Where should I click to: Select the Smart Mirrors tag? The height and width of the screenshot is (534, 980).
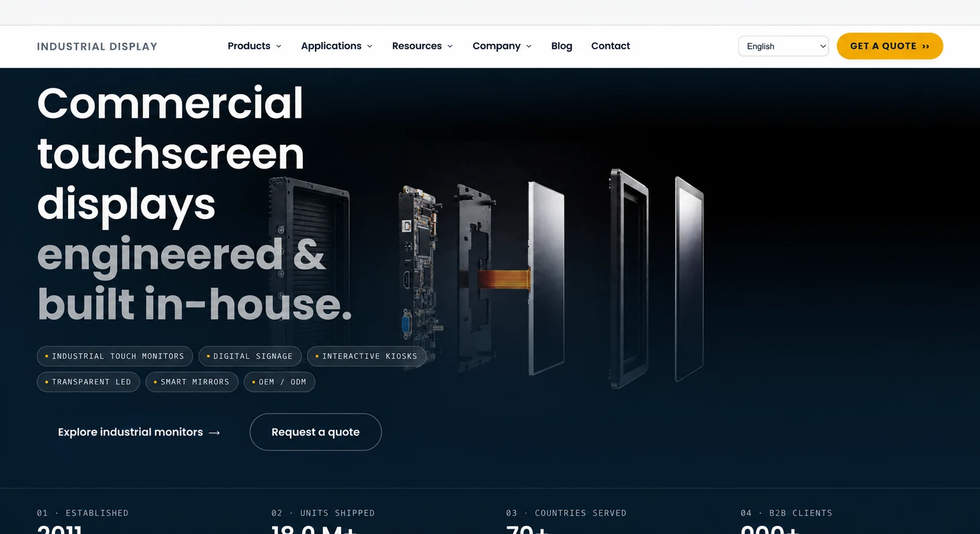point(192,382)
